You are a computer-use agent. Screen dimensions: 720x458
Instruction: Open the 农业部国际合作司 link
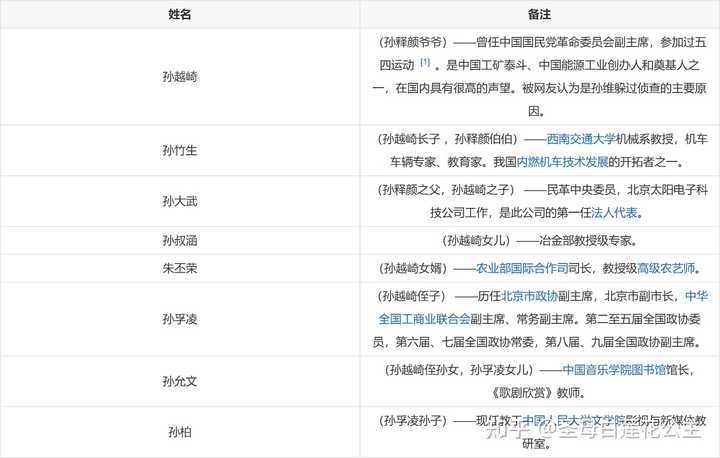pos(522,268)
